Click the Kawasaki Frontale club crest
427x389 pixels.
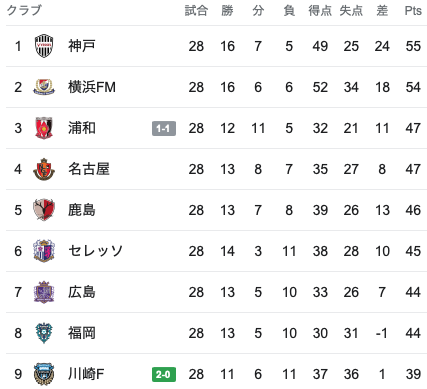(44, 374)
